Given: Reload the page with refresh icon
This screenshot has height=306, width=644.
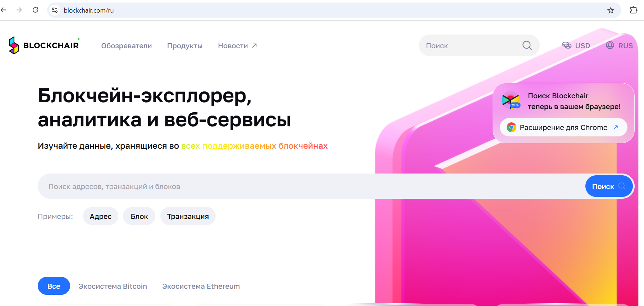Looking at the screenshot, I should click(35, 10).
